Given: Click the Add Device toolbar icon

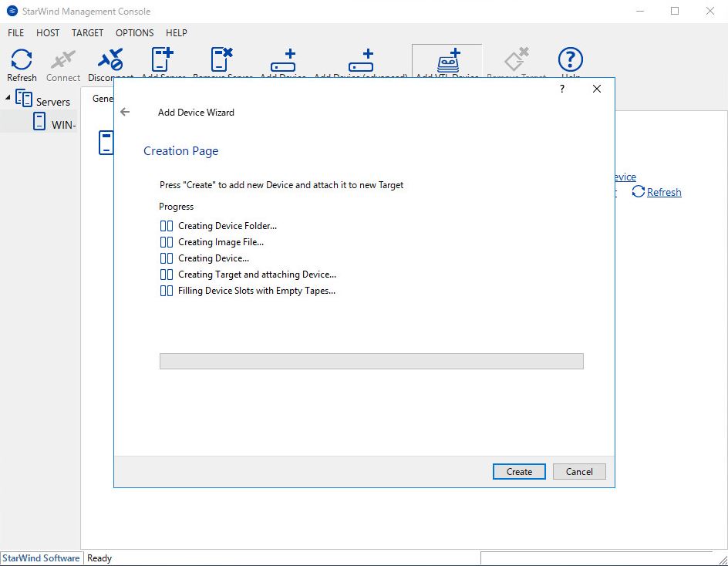Looking at the screenshot, I should coord(283,60).
